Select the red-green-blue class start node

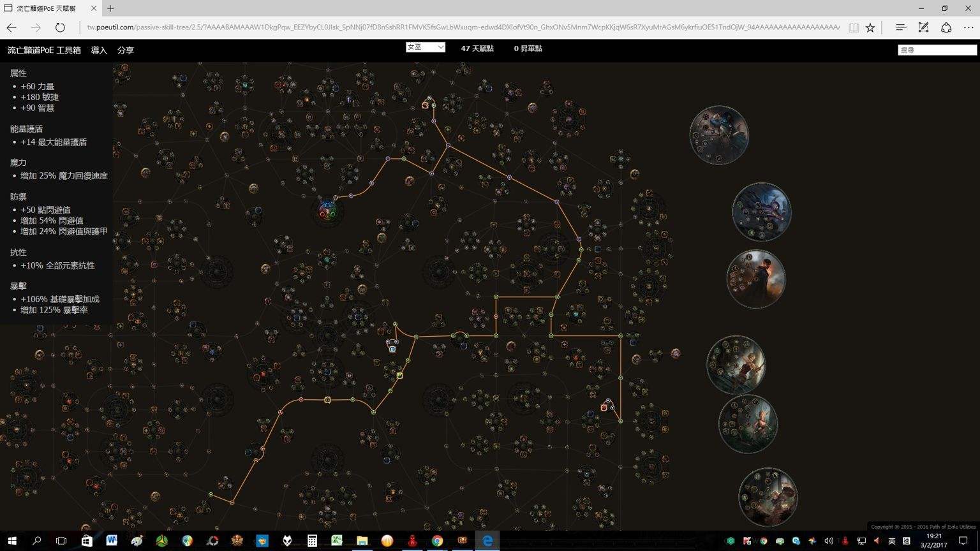click(327, 210)
